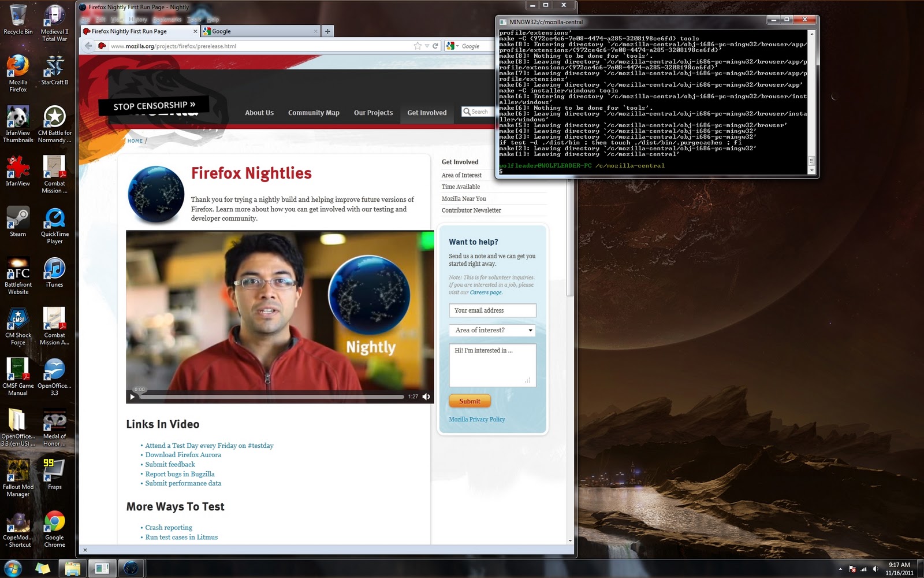Open the Google search engine picker
Image resolution: width=924 pixels, height=578 pixels.
[x=452, y=46]
